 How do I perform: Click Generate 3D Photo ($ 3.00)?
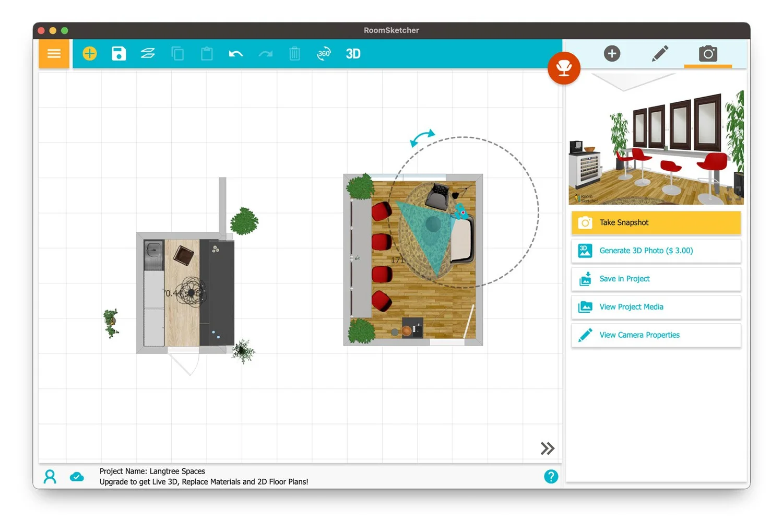pos(656,251)
